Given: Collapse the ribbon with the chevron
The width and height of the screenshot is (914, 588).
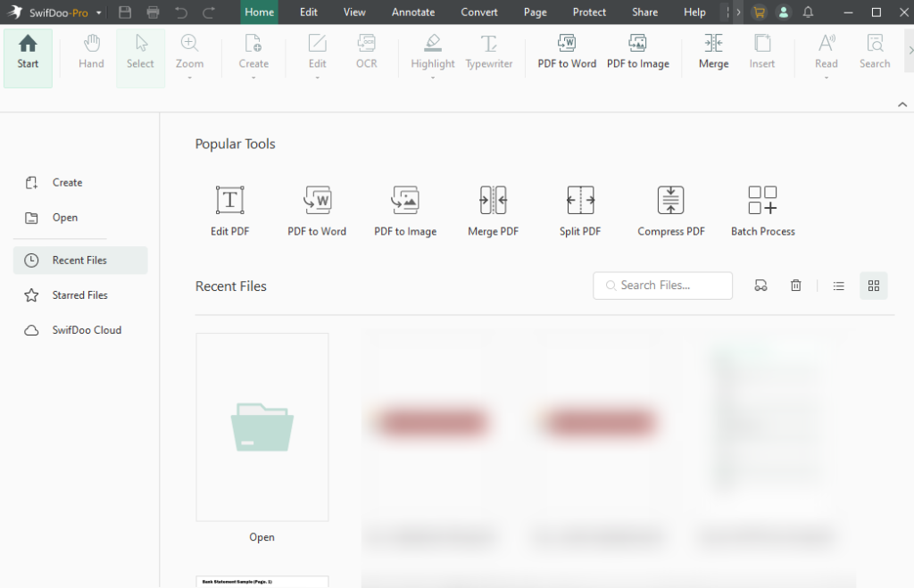Looking at the screenshot, I should coord(902,104).
